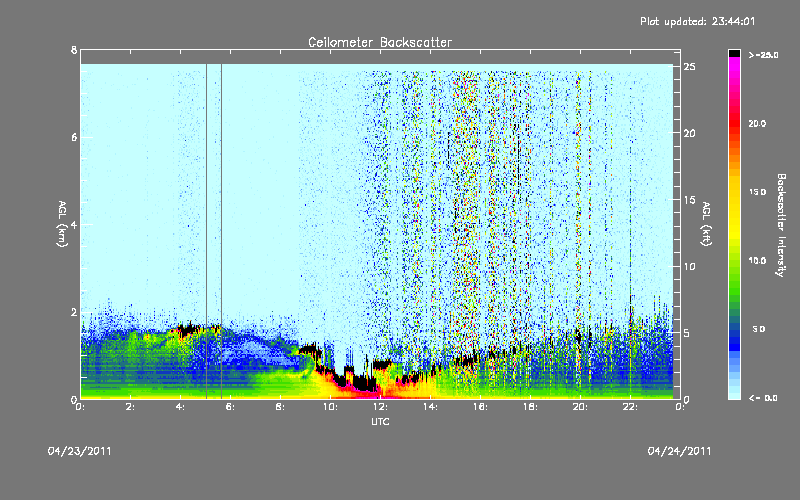Image resolution: width=800 pixels, height=500 pixels.
Task: Click the 'AGL (kft)' right axis label
Action: tap(706, 224)
